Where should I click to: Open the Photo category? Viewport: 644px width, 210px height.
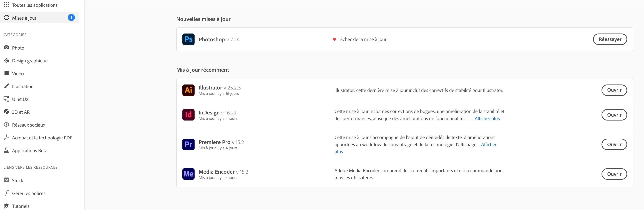[18, 48]
